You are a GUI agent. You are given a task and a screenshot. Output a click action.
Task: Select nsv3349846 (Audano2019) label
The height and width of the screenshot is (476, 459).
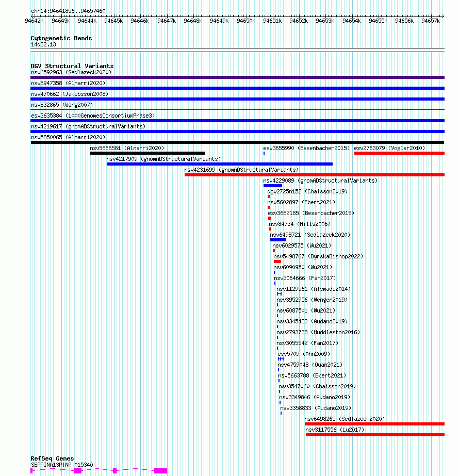tap(315, 397)
